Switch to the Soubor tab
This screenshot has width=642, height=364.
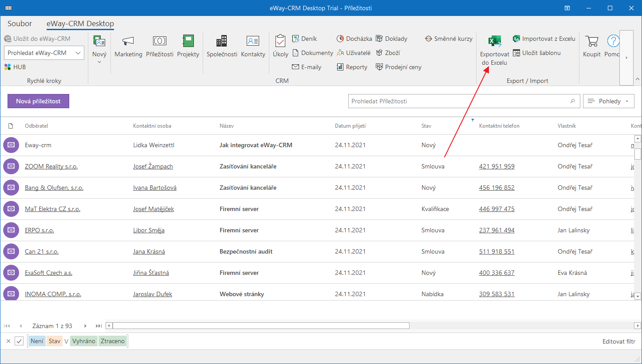(x=20, y=23)
